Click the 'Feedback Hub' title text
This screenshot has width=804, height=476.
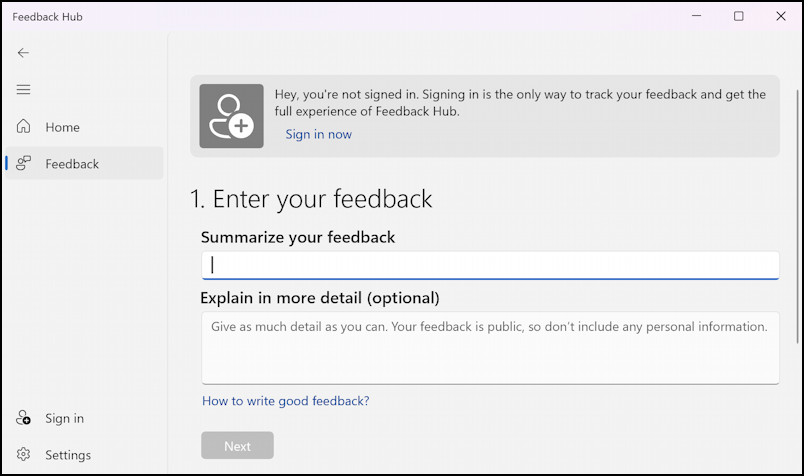pyautogui.click(x=47, y=17)
